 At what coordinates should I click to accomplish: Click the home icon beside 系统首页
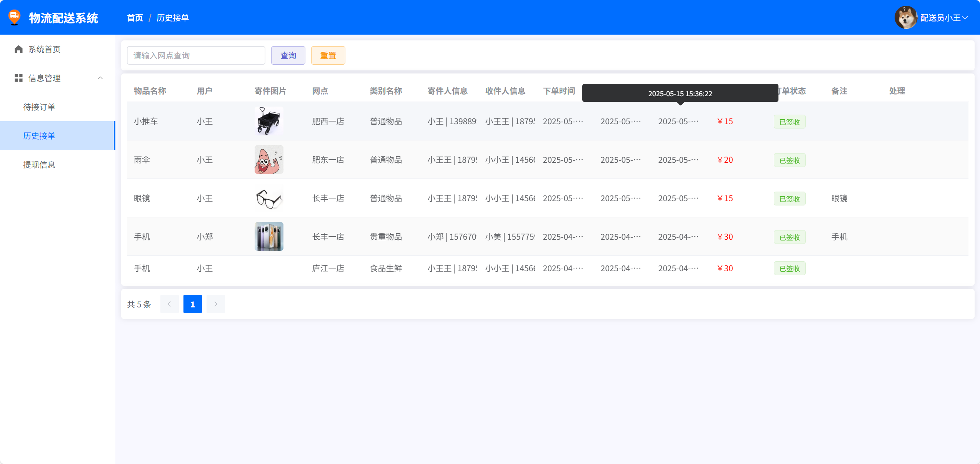(x=18, y=49)
